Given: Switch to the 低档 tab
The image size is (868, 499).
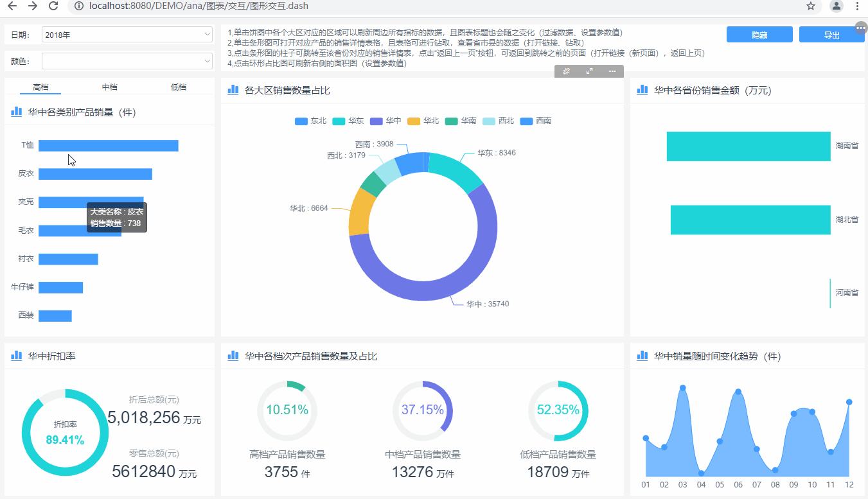Looking at the screenshot, I should click(x=179, y=86).
